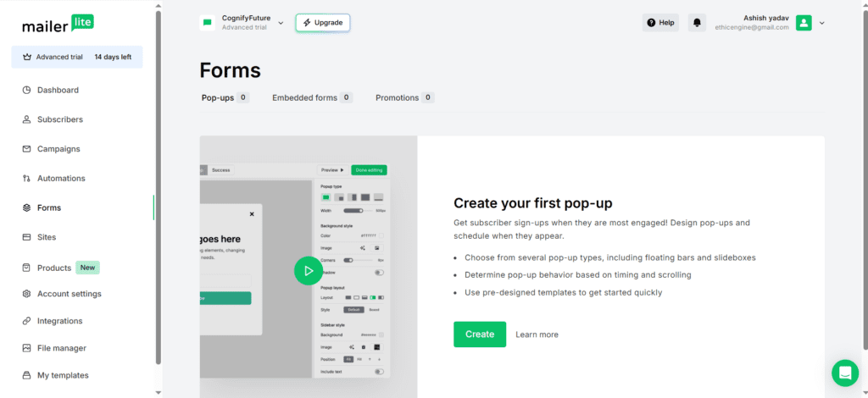The height and width of the screenshot is (398, 868).
Task: Open Subscribers in the sidebar
Action: pyautogui.click(x=60, y=119)
